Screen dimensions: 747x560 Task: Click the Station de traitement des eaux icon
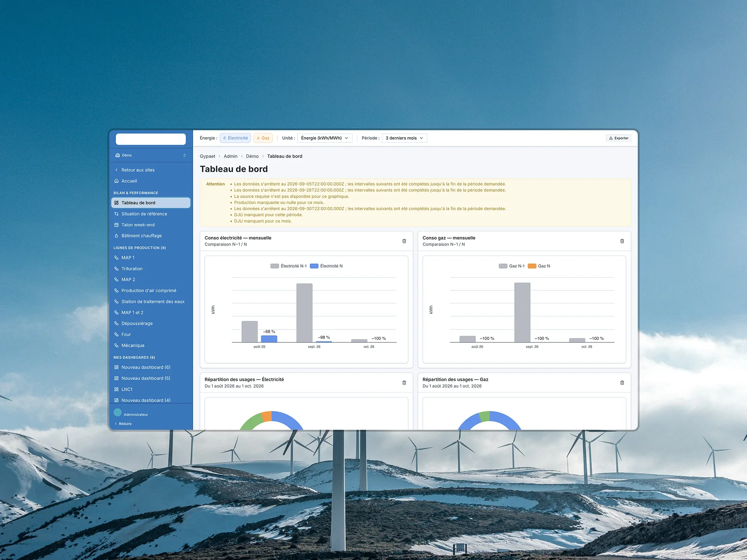(x=116, y=301)
